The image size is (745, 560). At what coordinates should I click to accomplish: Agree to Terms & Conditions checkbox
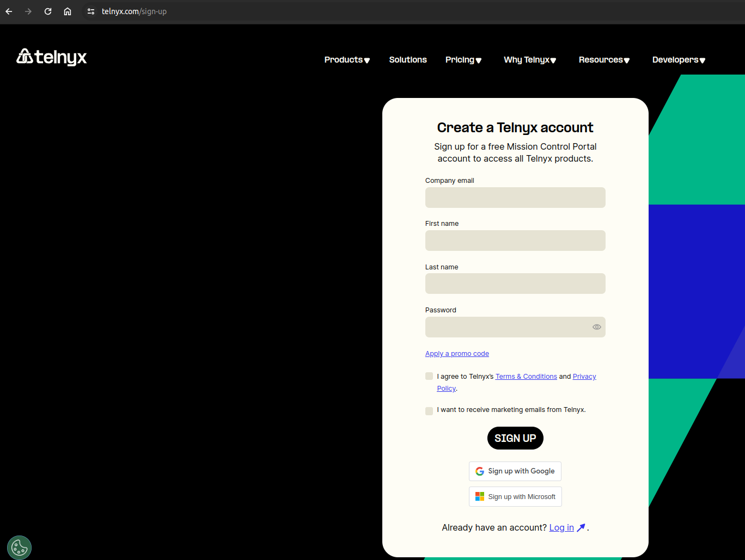(x=429, y=376)
